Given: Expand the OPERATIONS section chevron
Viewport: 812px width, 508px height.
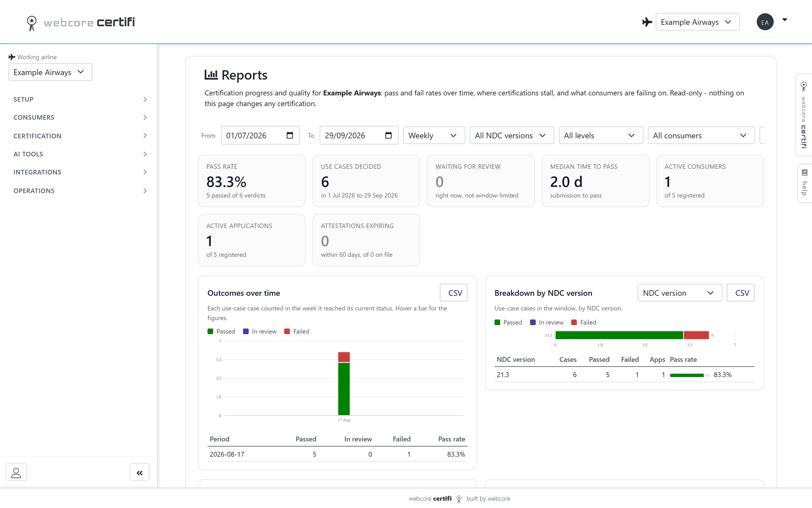Looking at the screenshot, I should tap(145, 191).
